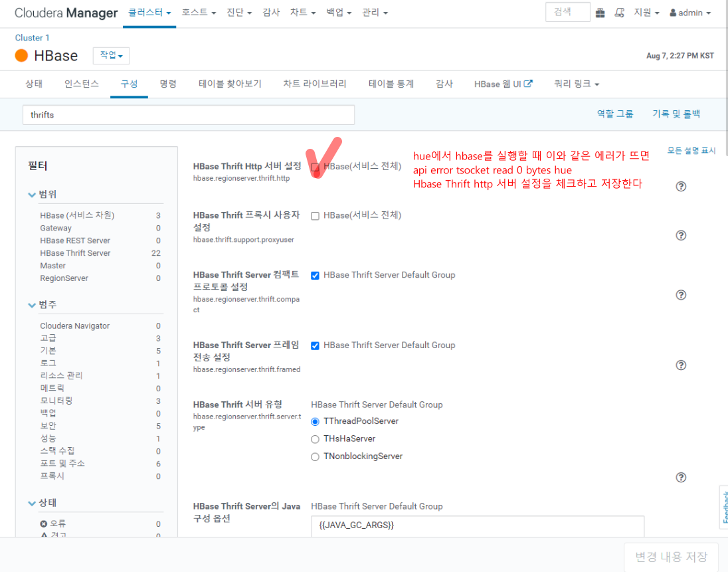Open help for HBase Thrift 서버 유형
728x572 pixels.
tap(681, 477)
